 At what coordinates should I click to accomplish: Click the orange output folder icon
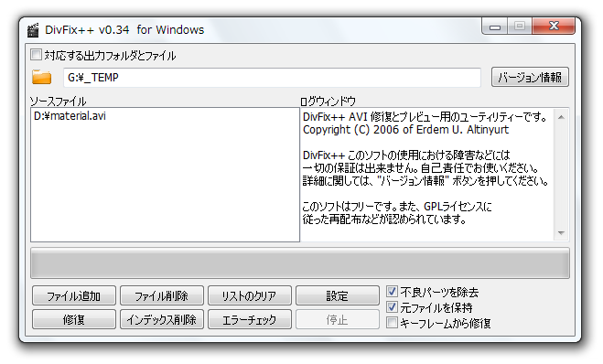pyautogui.click(x=41, y=77)
